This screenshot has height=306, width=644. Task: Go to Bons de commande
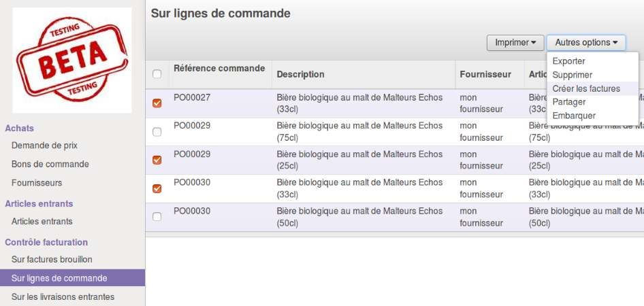pos(50,164)
